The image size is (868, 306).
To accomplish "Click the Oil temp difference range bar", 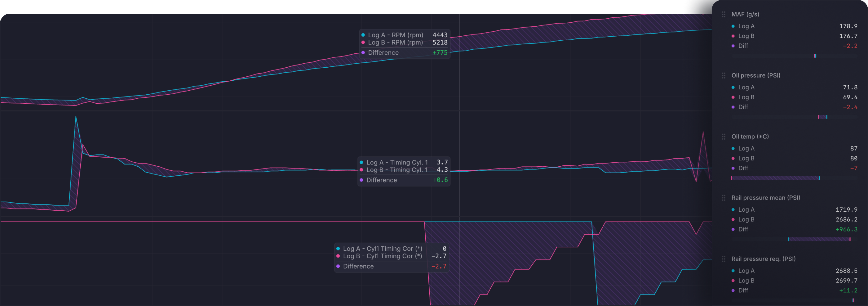I will pos(775,178).
